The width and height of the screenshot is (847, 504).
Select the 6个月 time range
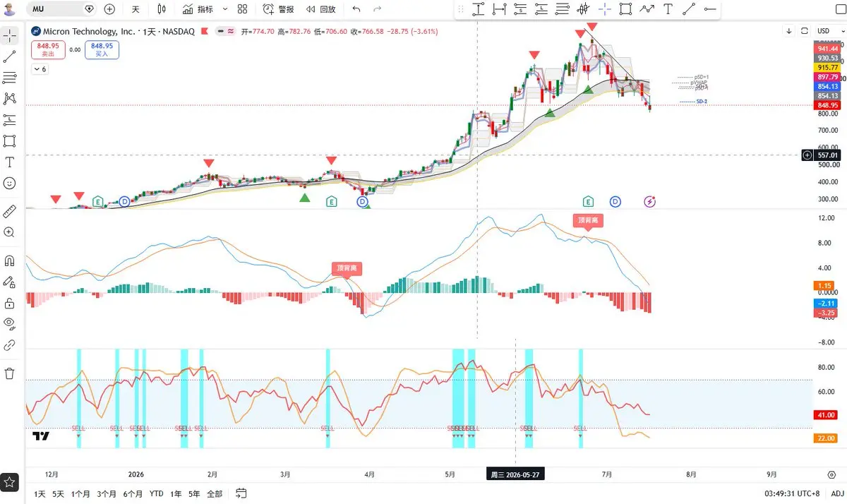click(133, 493)
